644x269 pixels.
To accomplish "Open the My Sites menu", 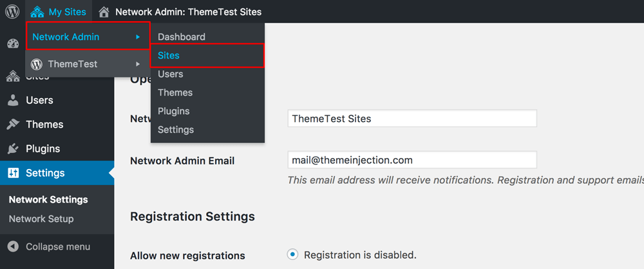I will (x=59, y=12).
